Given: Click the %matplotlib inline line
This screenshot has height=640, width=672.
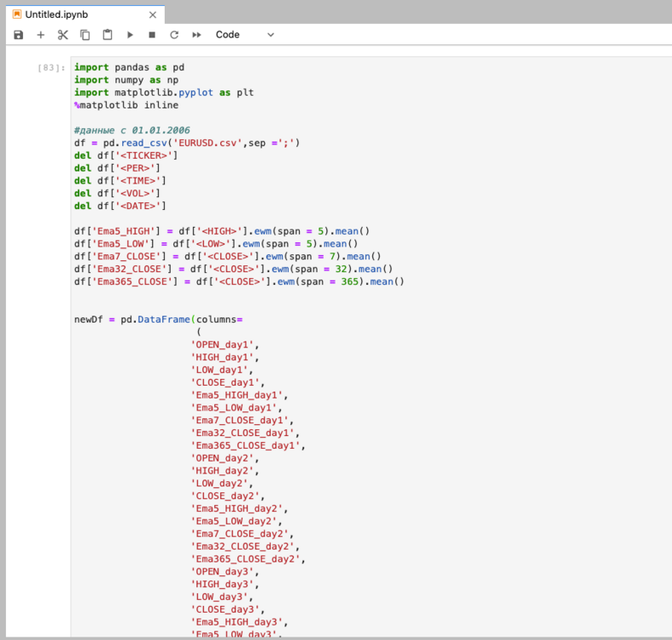Looking at the screenshot, I should pos(126,105).
